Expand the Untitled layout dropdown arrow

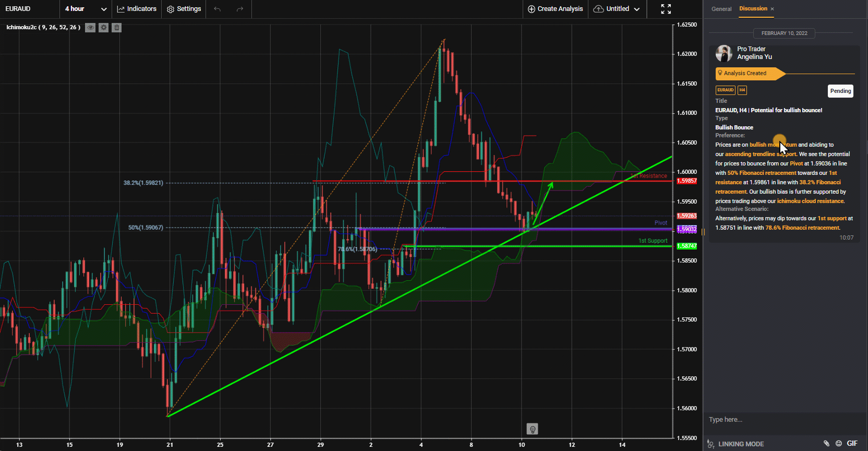coord(637,9)
